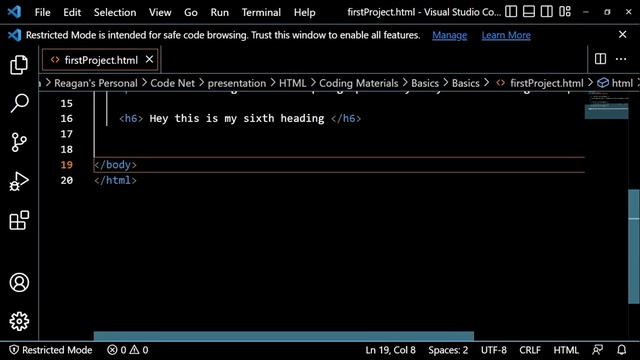Expand Reagan's Personal breadcrumb
The image size is (640, 360).
coord(96,83)
